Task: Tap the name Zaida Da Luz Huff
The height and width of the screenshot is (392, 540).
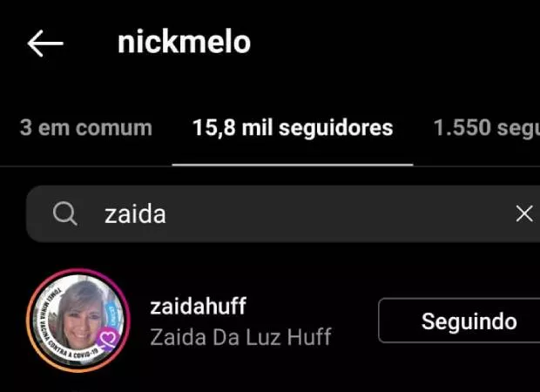Action: [240, 336]
